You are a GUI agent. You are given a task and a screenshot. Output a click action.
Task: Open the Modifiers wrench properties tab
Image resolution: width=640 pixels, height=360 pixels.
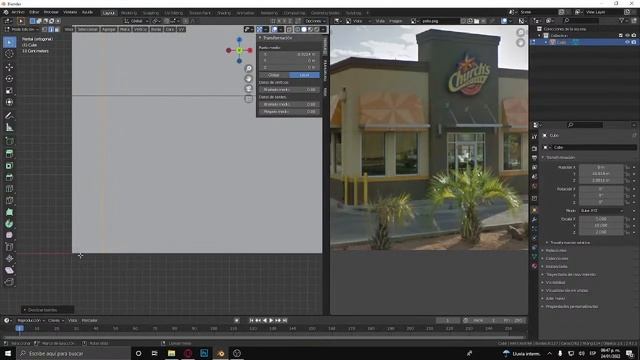pyautogui.click(x=534, y=220)
